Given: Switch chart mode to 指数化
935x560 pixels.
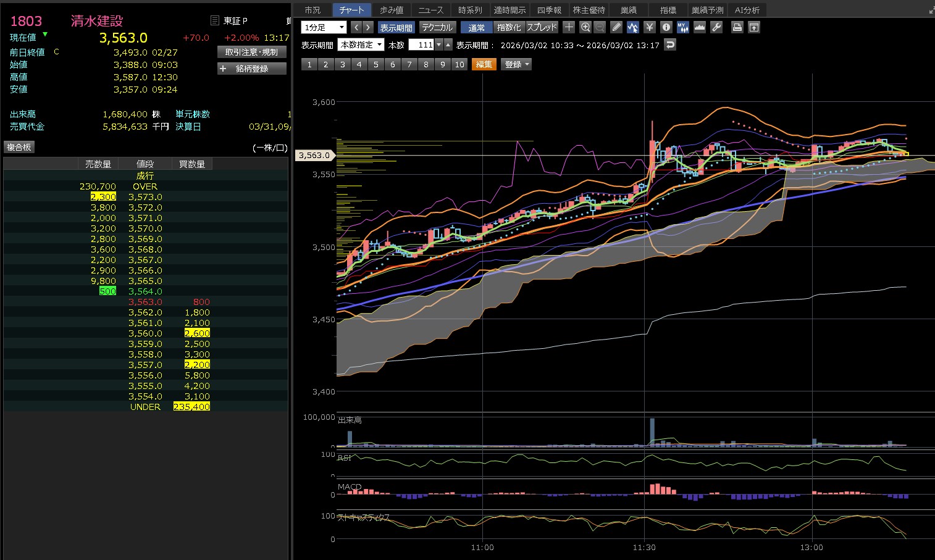Looking at the screenshot, I should [509, 27].
